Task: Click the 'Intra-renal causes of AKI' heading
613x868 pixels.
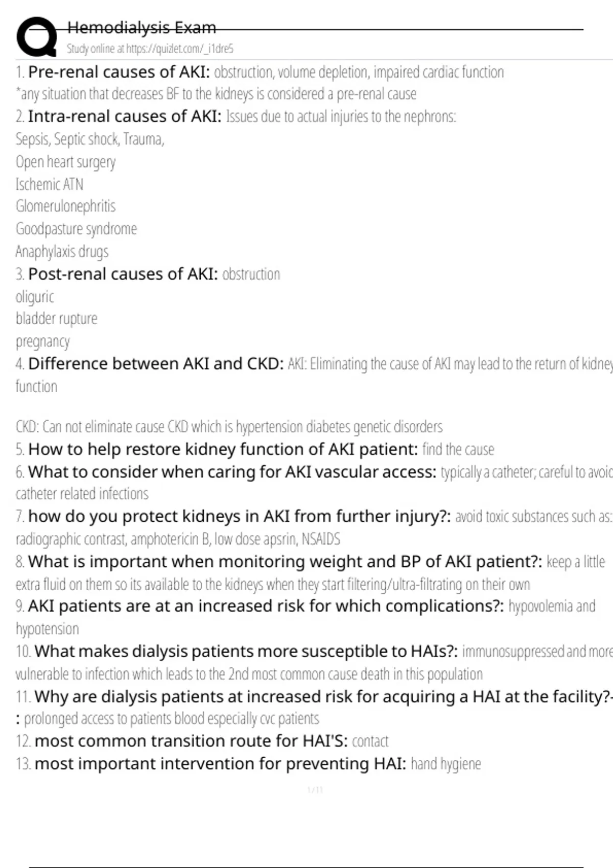Action: click(x=124, y=116)
